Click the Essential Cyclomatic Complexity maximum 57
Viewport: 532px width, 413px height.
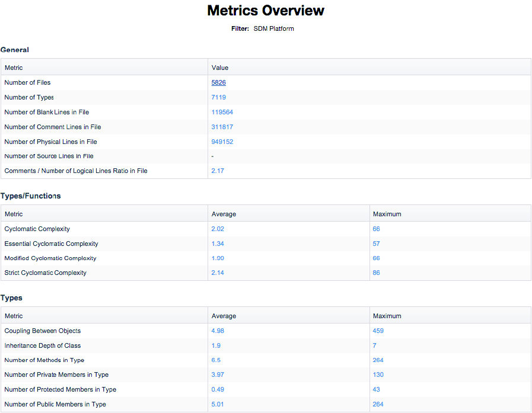pyautogui.click(x=376, y=244)
